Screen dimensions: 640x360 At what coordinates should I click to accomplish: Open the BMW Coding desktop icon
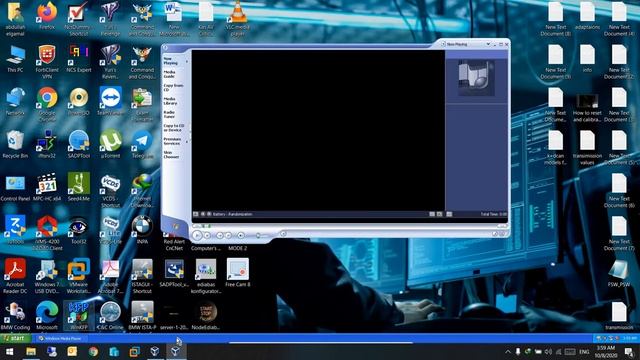point(15,316)
